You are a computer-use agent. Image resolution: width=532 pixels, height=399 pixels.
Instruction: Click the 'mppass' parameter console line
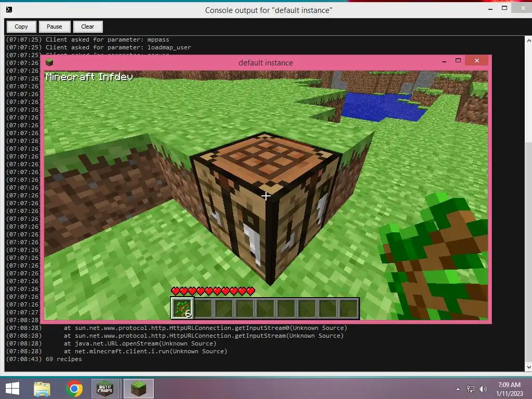(87, 39)
